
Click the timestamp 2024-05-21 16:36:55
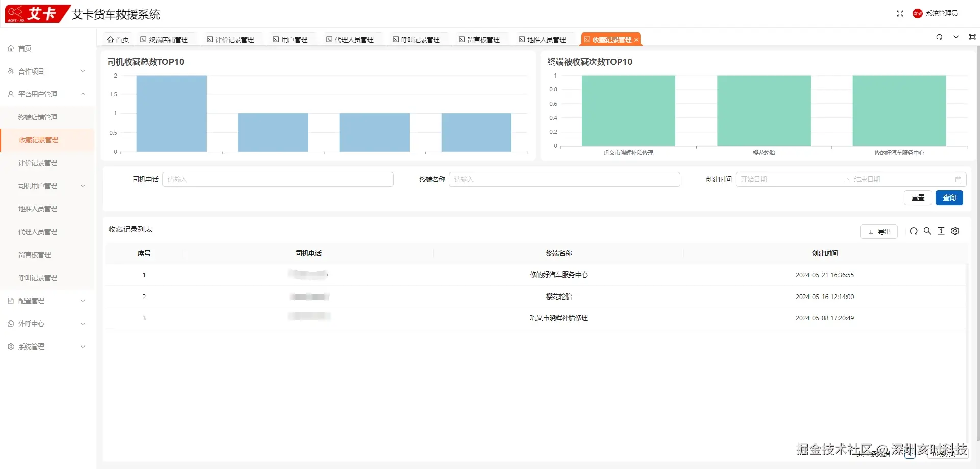(x=824, y=275)
